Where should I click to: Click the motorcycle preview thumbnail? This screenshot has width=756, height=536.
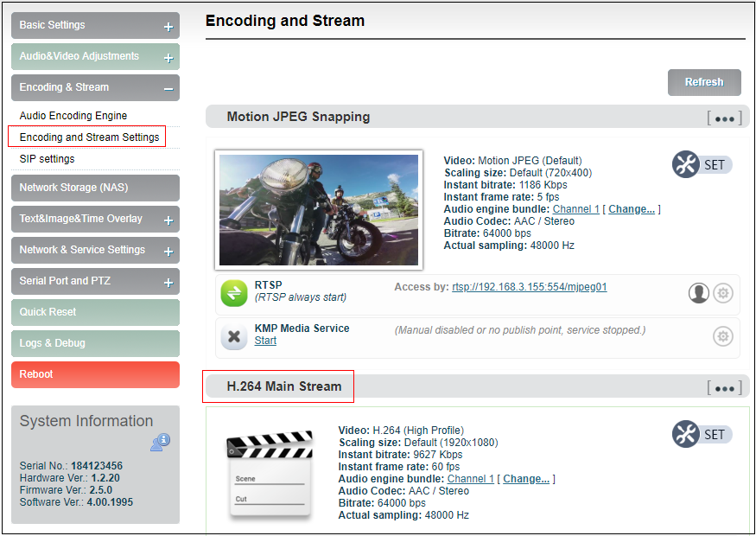(x=319, y=210)
